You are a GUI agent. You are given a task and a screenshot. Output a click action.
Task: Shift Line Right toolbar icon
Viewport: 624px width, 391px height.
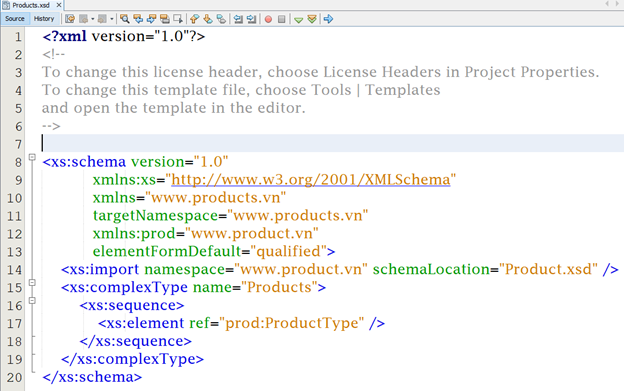(252, 19)
